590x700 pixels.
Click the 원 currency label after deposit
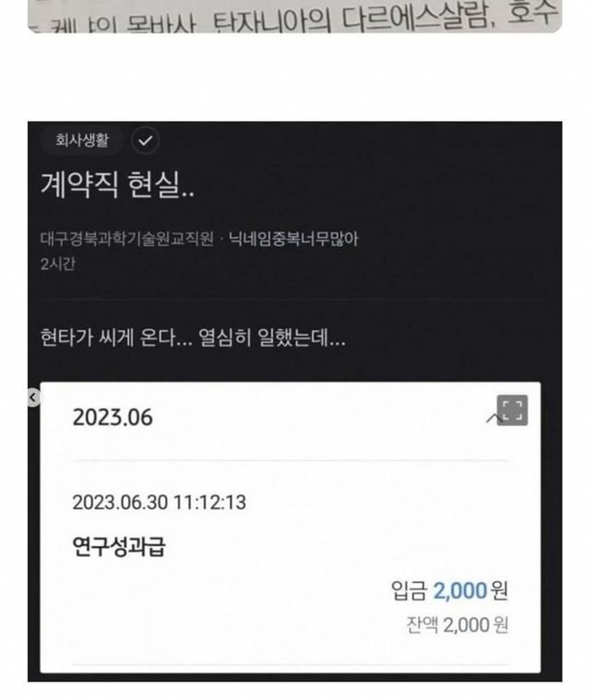pyautogui.click(x=500, y=590)
